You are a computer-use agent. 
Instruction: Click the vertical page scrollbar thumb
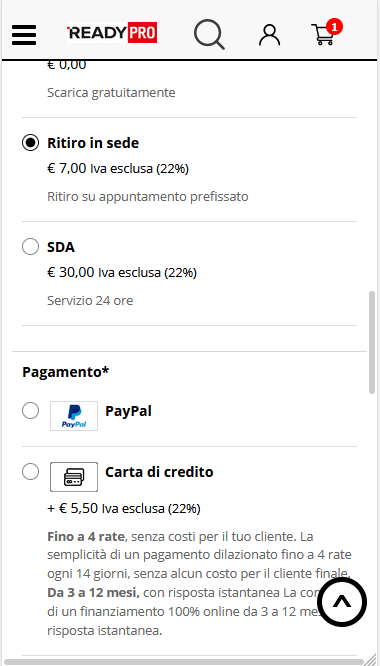pyautogui.click(x=372, y=342)
